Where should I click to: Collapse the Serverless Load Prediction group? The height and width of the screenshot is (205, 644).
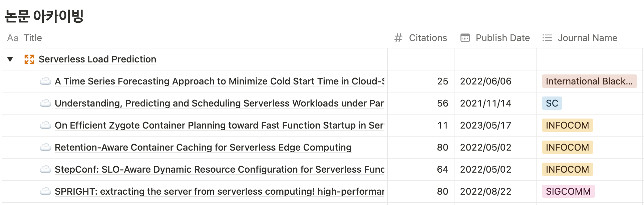(10, 59)
